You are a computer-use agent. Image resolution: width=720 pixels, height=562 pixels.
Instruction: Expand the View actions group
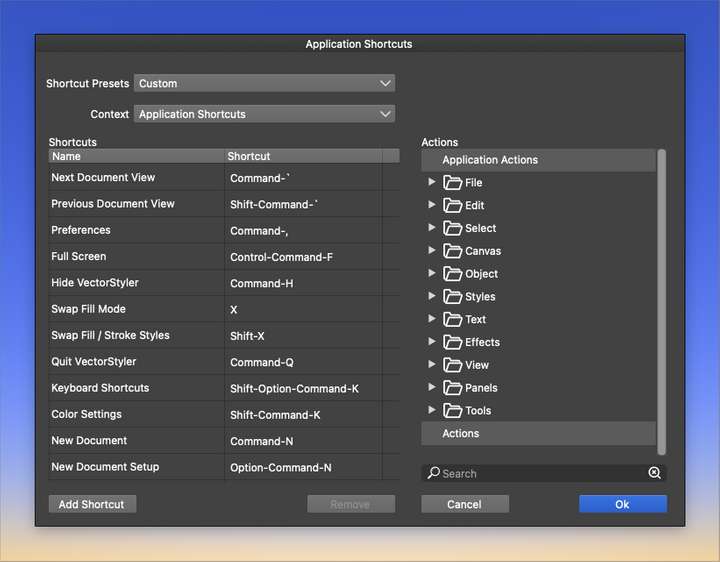[x=432, y=364]
